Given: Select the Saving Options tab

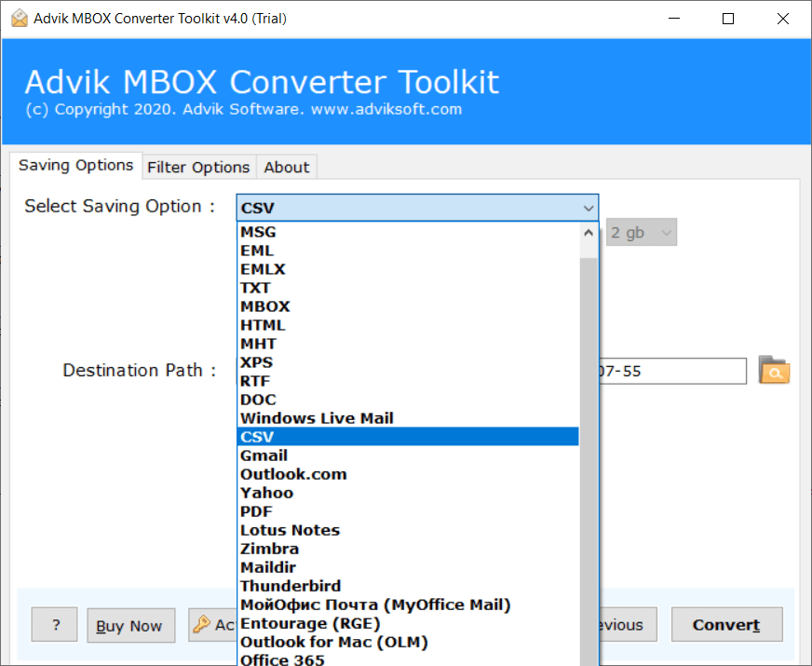Looking at the screenshot, I should [x=76, y=166].
